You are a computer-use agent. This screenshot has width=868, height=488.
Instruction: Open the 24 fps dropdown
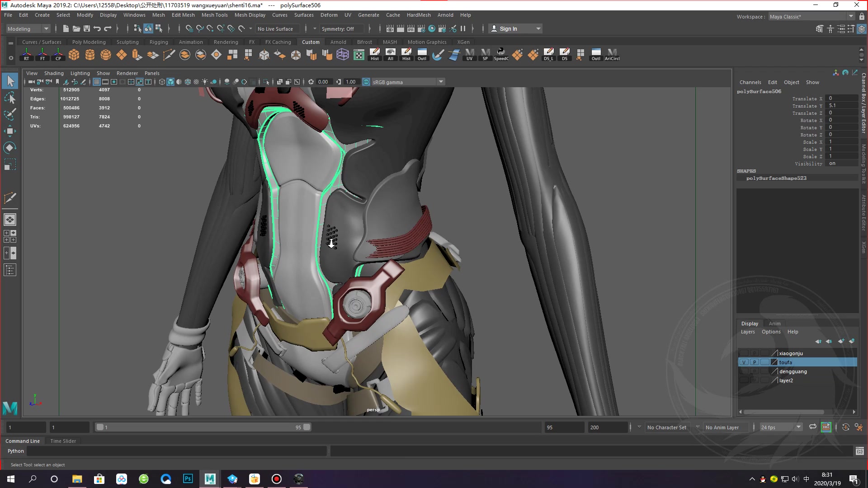pyautogui.click(x=781, y=427)
